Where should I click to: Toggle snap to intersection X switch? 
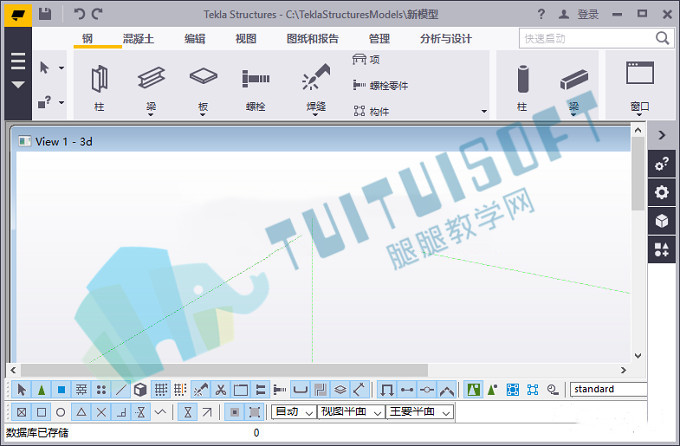[101, 412]
